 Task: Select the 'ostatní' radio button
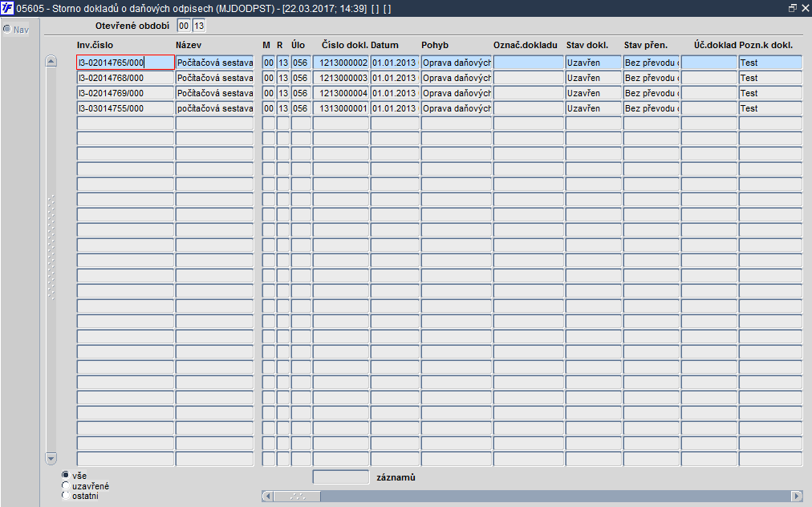click(x=65, y=496)
